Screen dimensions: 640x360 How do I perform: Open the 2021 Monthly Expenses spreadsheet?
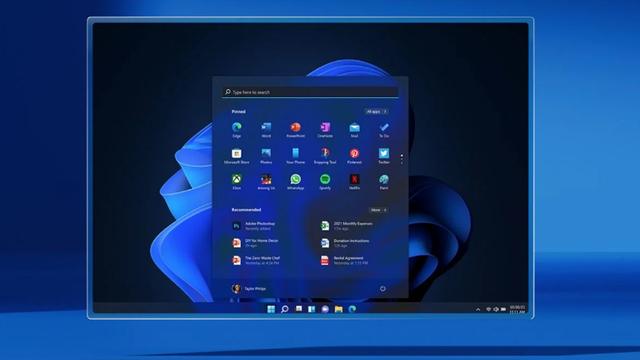point(347,226)
